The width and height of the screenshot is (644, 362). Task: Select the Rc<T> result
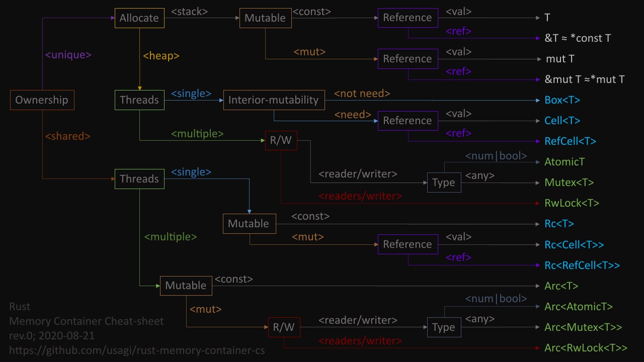pos(559,224)
